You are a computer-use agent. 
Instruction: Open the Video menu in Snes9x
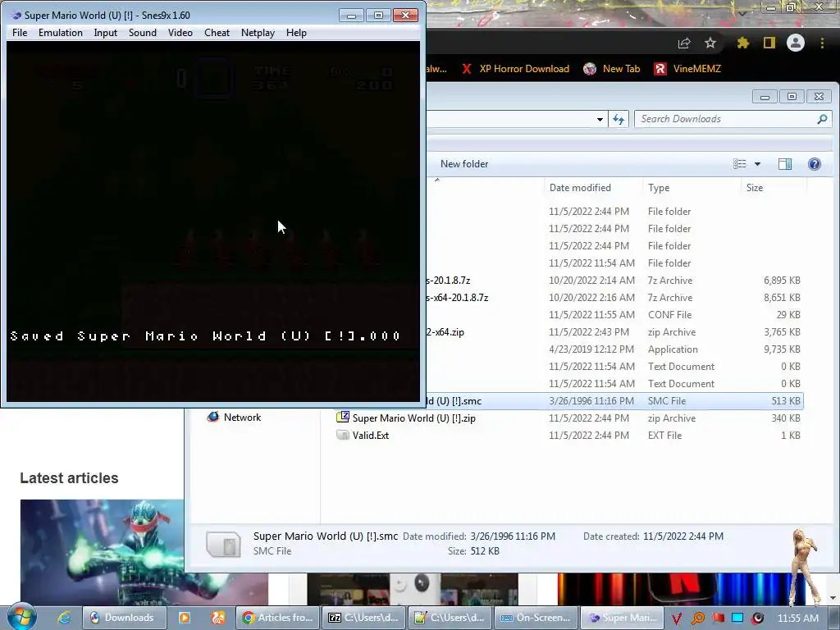[180, 33]
